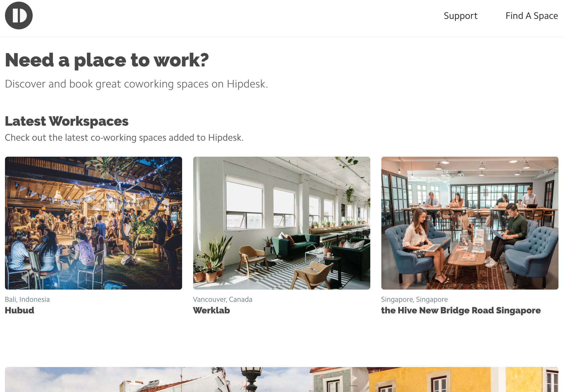Click the tagline about booking coworking spaces
Screen dimensions: 564x392
[x=137, y=84]
